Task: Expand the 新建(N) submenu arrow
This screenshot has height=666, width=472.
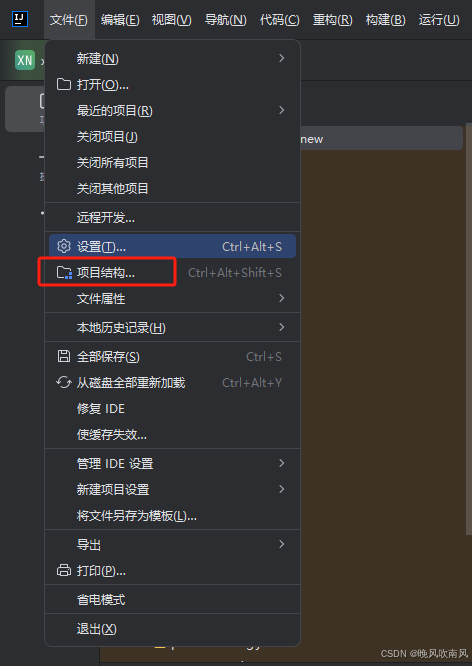Action: tap(281, 58)
